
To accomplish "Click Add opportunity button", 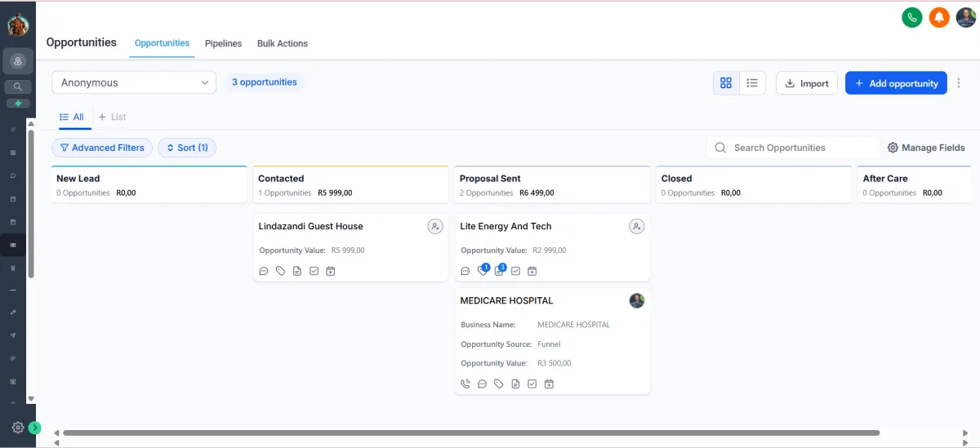I will [896, 83].
